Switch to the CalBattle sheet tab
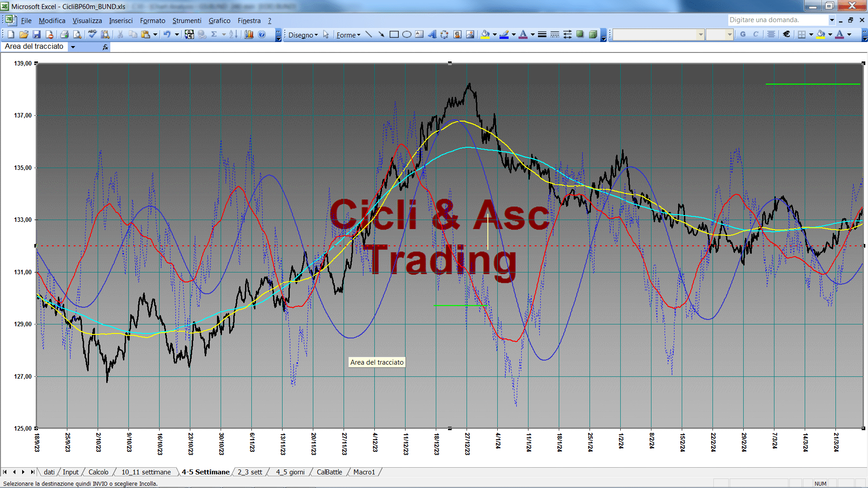The height and width of the screenshot is (488, 868). [329, 472]
